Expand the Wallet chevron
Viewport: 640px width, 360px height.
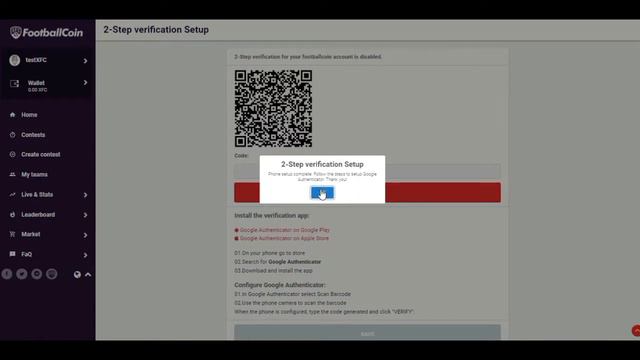tap(85, 82)
